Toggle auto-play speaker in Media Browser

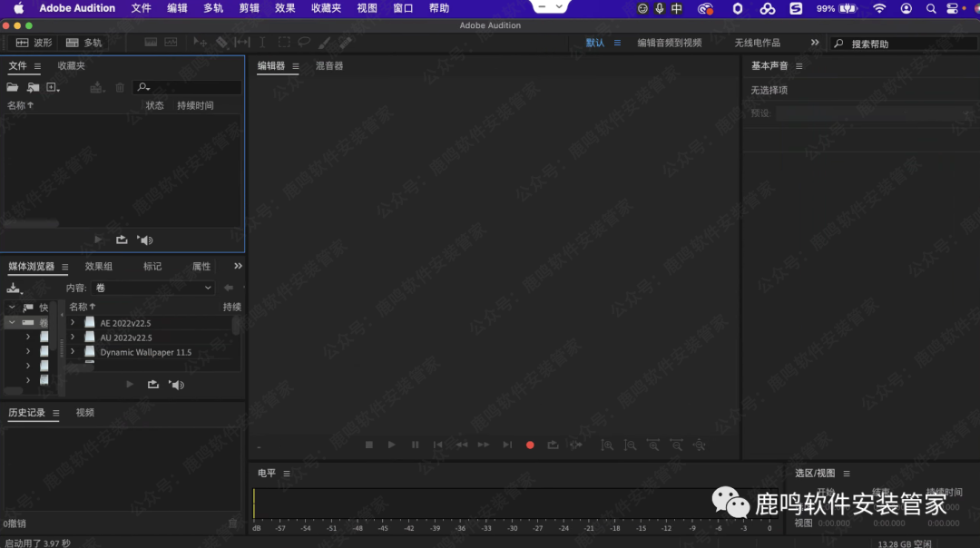point(177,385)
